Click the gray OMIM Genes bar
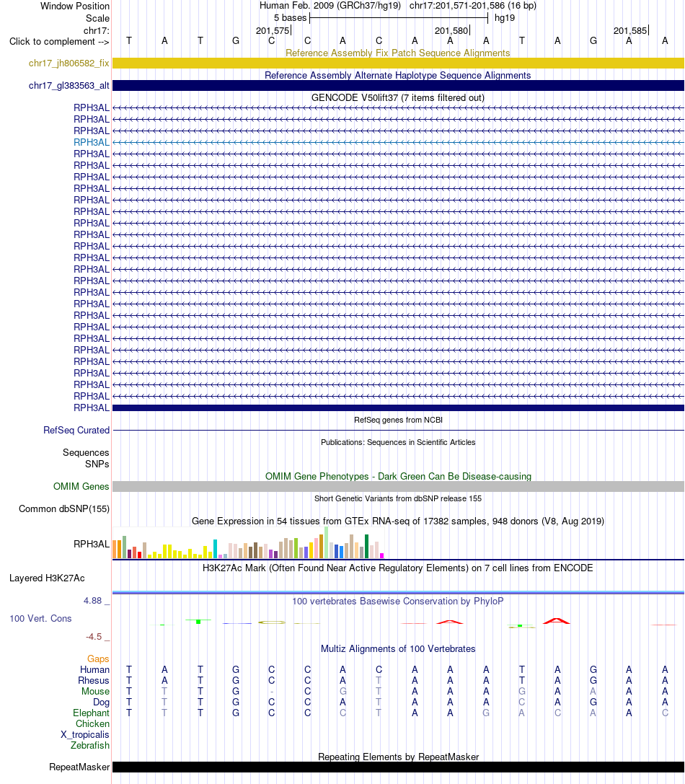Image resolution: width=685 pixels, height=784 pixels. coord(398,487)
